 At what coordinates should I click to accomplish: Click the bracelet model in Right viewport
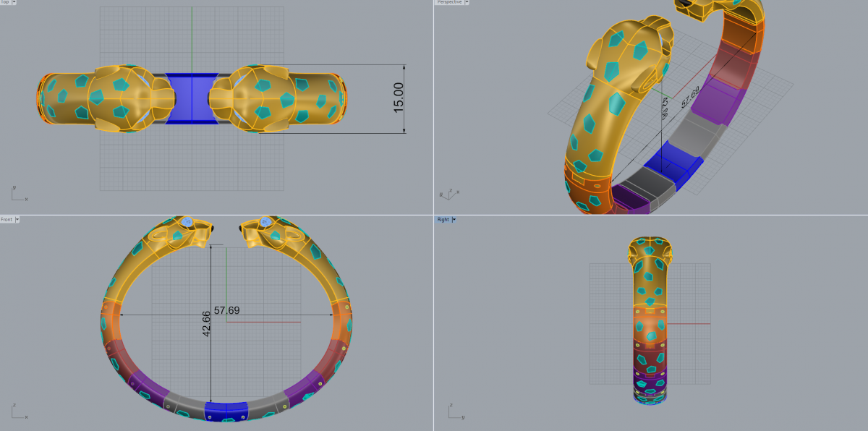pyautogui.click(x=651, y=318)
